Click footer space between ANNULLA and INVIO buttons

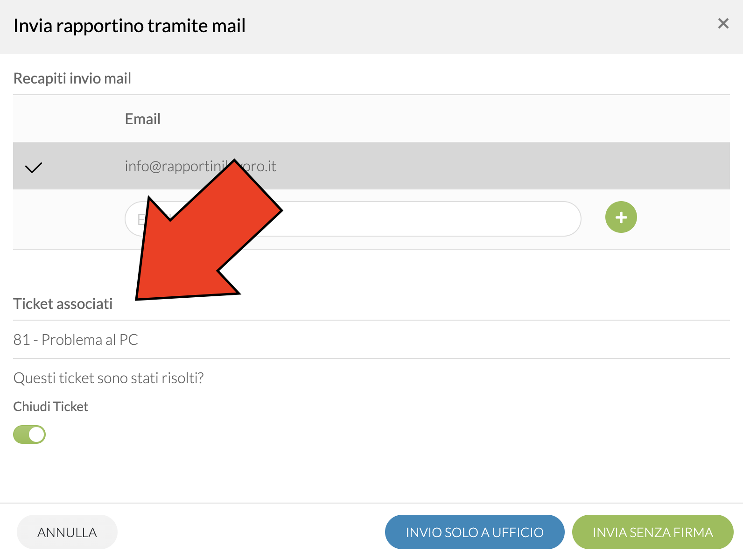click(x=251, y=532)
